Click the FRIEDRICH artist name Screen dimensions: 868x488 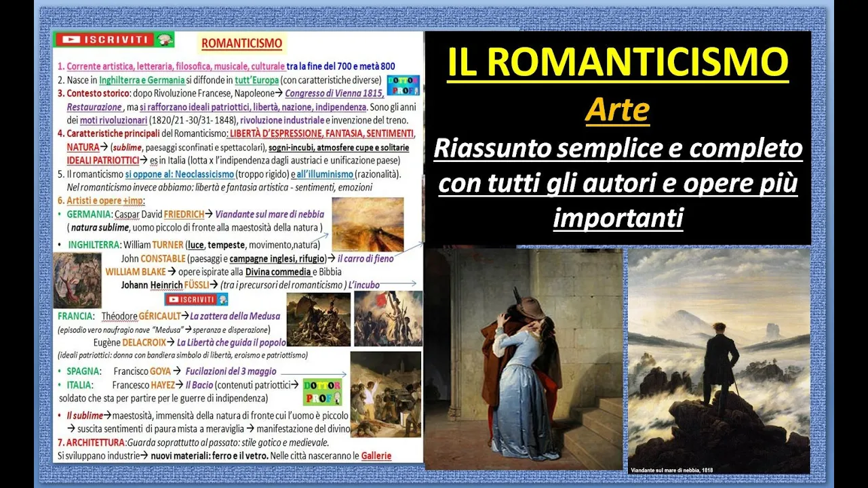coord(184,214)
